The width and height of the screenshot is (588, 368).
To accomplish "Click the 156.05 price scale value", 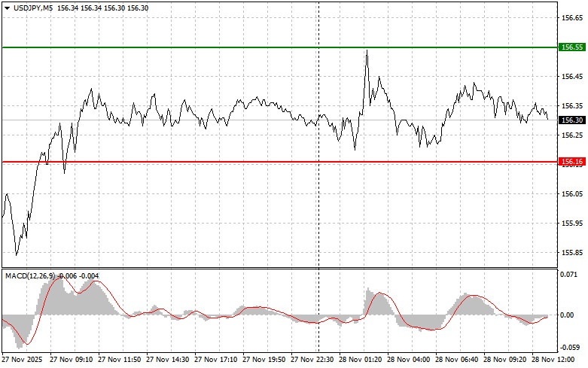I will coord(572,193).
